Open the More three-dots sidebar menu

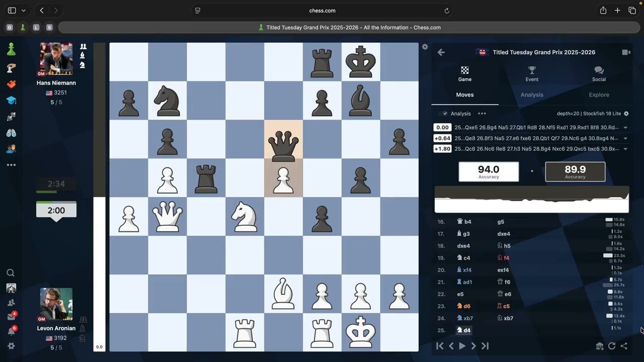pyautogui.click(x=11, y=165)
